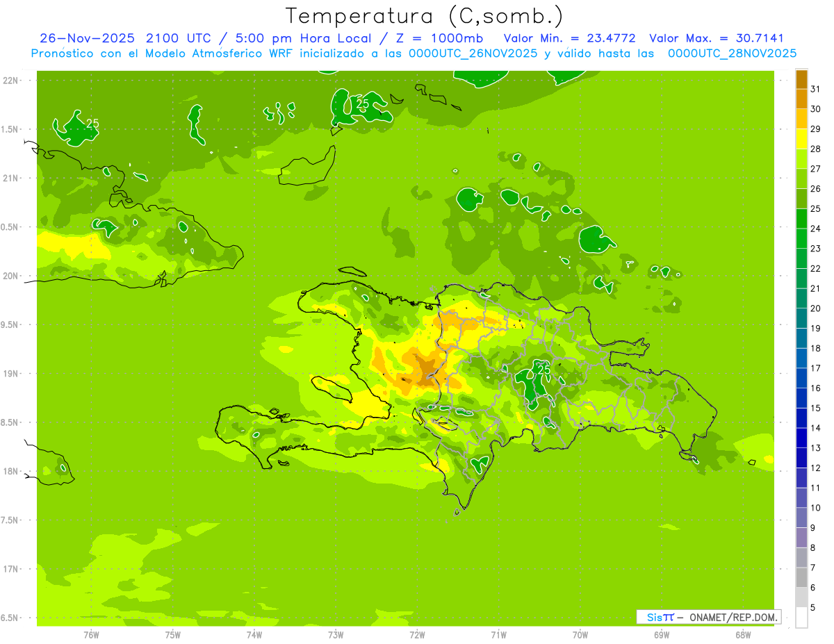
Task: Click the WRF forecast description line
Action: point(414,53)
